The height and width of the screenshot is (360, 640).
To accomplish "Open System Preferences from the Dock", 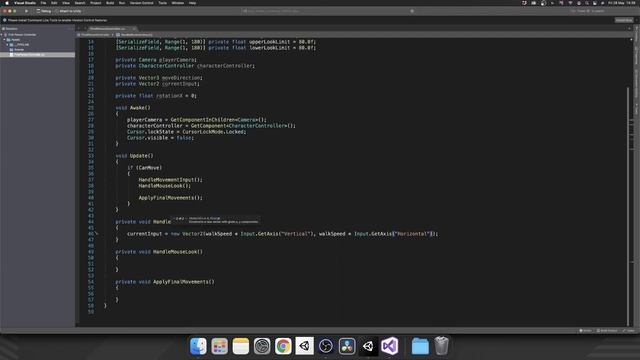I will pyautogui.click(x=262, y=346).
